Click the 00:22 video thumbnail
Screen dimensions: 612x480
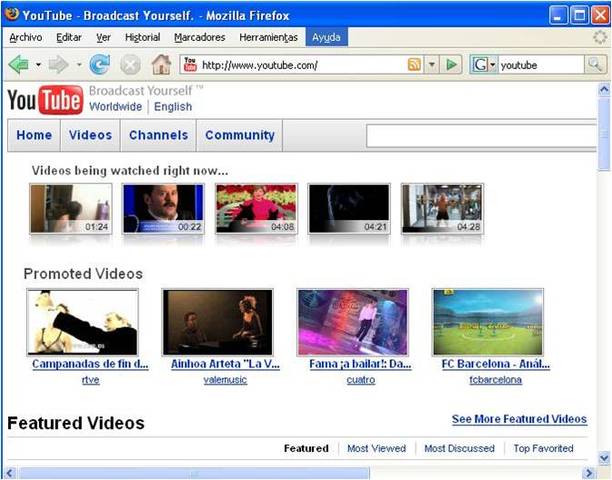coord(163,209)
